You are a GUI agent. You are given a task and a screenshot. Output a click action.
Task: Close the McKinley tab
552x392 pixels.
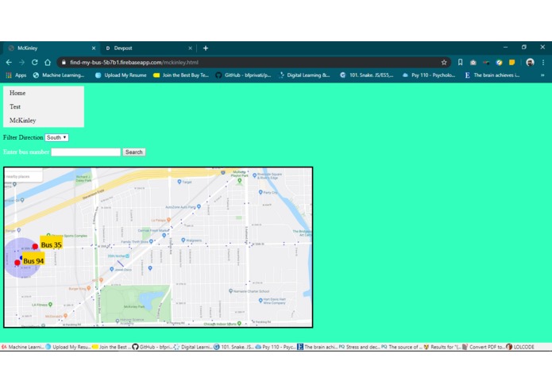point(94,48)
